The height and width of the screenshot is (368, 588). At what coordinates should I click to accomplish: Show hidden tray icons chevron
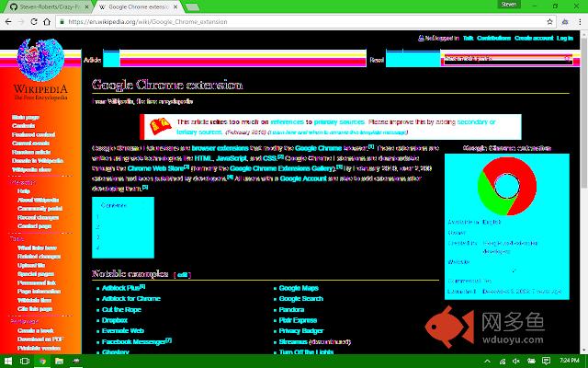point(488,362)
